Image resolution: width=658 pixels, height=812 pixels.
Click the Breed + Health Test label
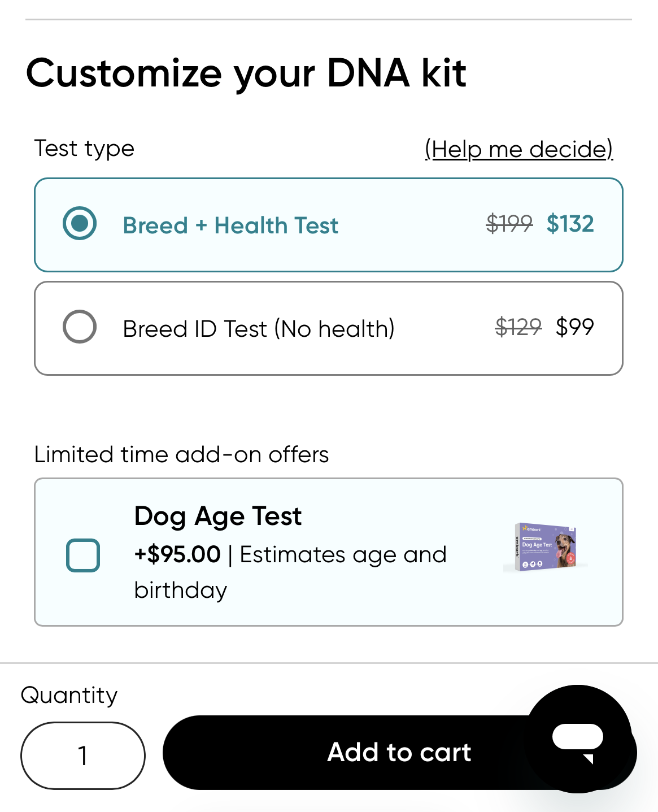coord(230,225)
